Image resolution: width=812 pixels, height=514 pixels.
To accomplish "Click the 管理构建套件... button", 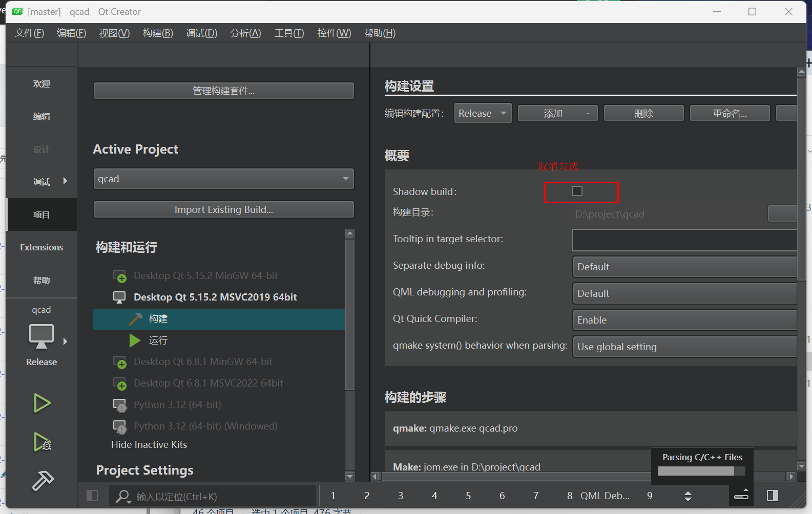I will click(x=223, y=91).
